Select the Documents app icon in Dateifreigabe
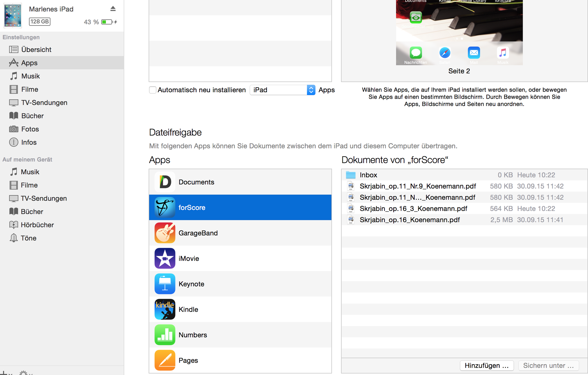The image size is (588, 375). point(165,182)
